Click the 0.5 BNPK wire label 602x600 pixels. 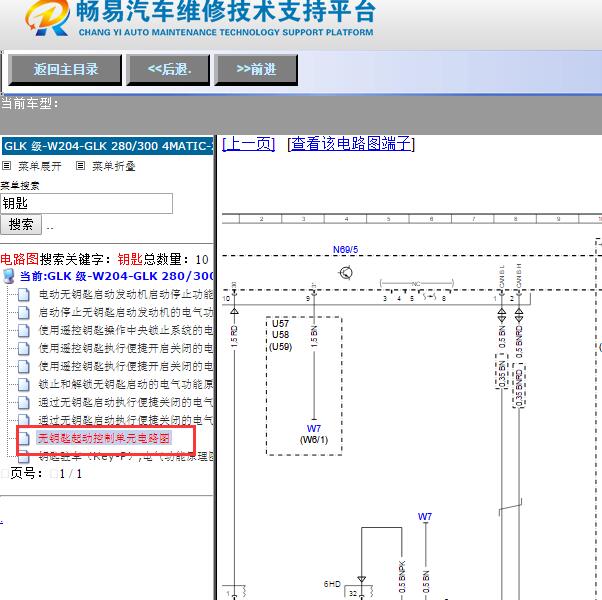pyautogui.click(x=402, y=577)
